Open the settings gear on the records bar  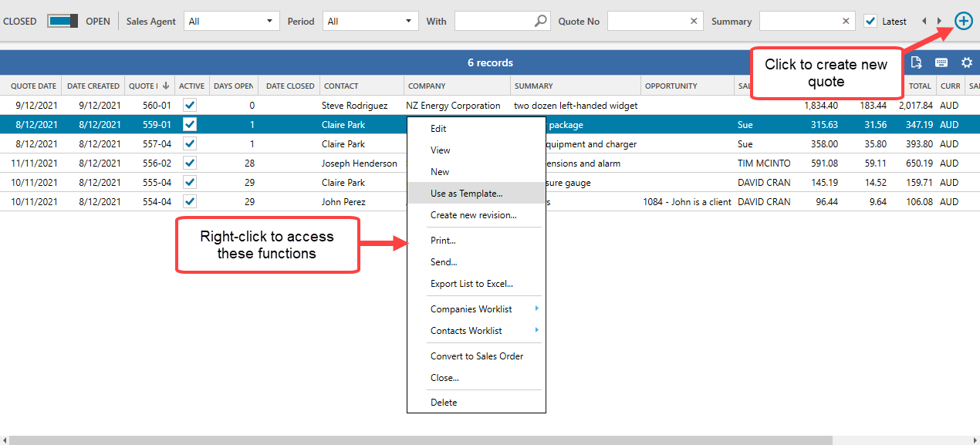967,62
